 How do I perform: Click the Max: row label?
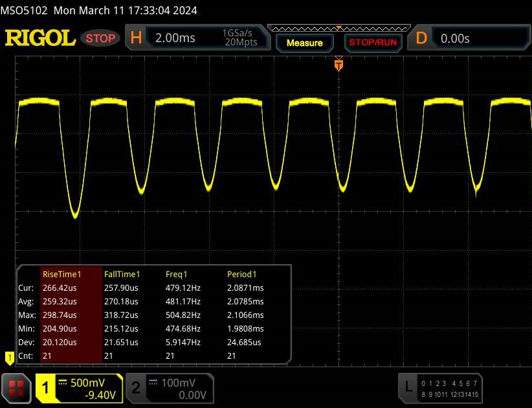point(27,315)
